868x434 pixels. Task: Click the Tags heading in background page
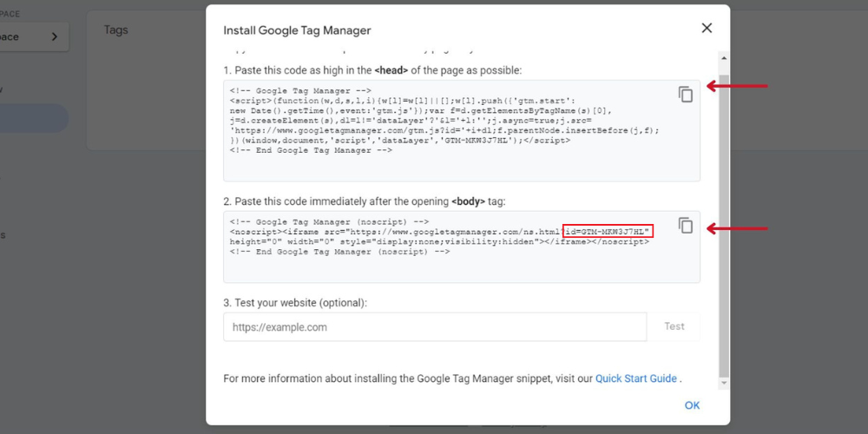[116, 30]
